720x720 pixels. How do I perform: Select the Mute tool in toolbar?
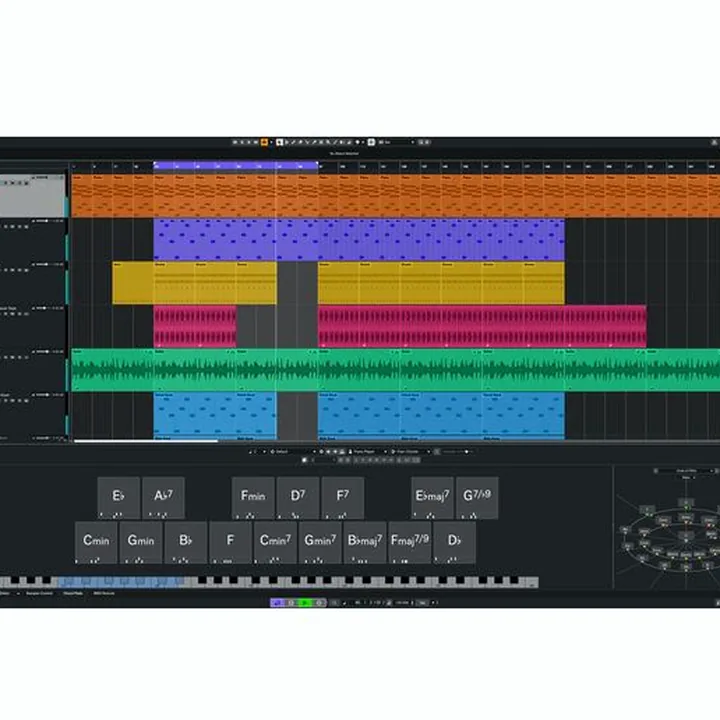click(x=321, y=142)
